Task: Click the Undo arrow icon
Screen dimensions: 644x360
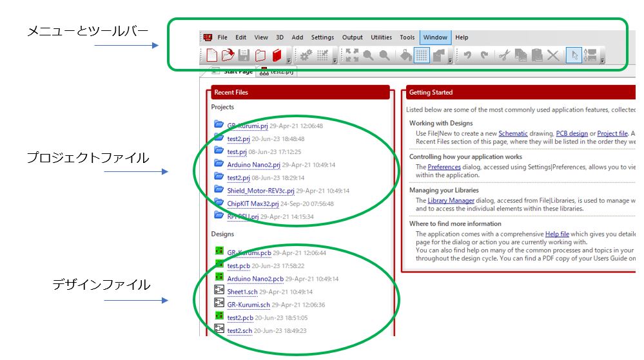Action: click(467, 56)
